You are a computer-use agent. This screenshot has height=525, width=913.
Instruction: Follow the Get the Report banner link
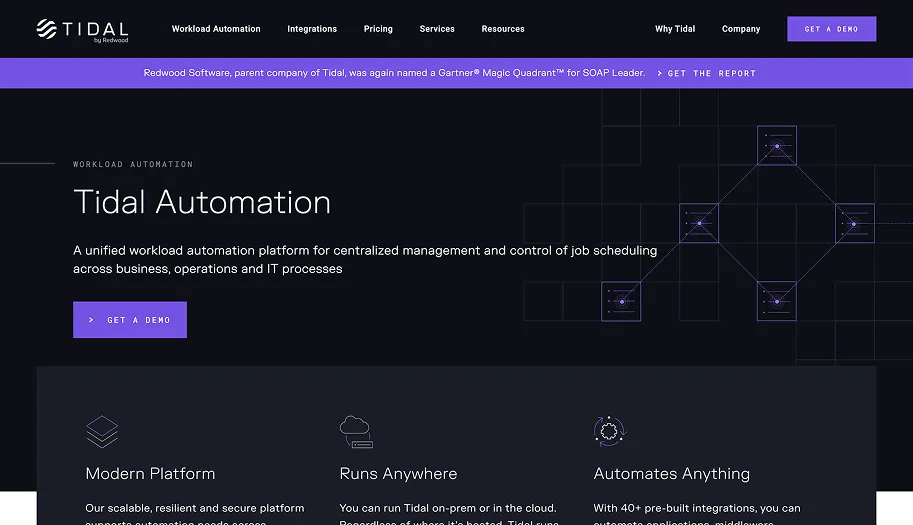[706, 73]
